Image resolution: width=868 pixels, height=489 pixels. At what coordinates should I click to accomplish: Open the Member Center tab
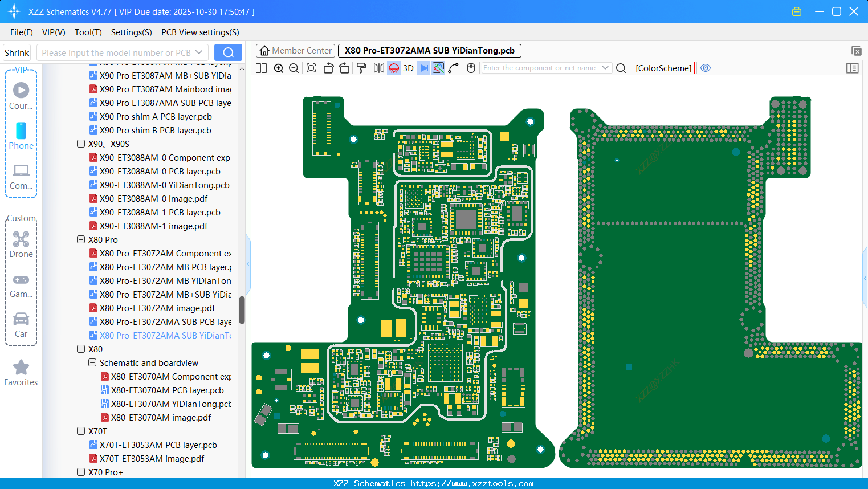pyautogui.click(x=295, y=51)
